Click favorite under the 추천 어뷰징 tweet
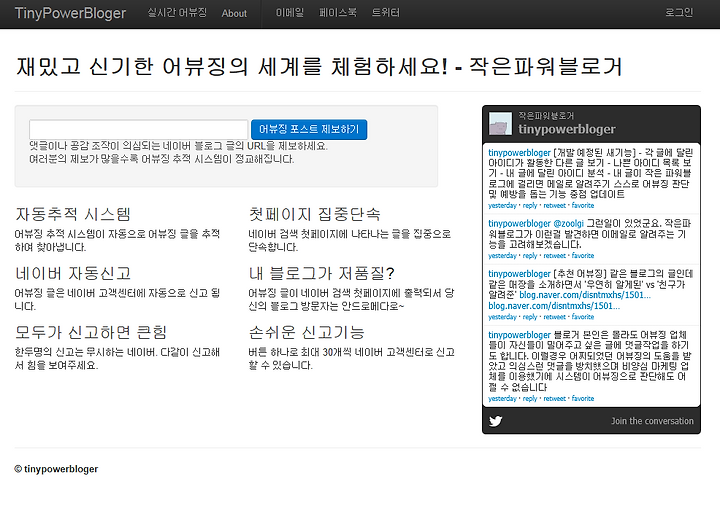720x508 pixels. coord(583,317)
